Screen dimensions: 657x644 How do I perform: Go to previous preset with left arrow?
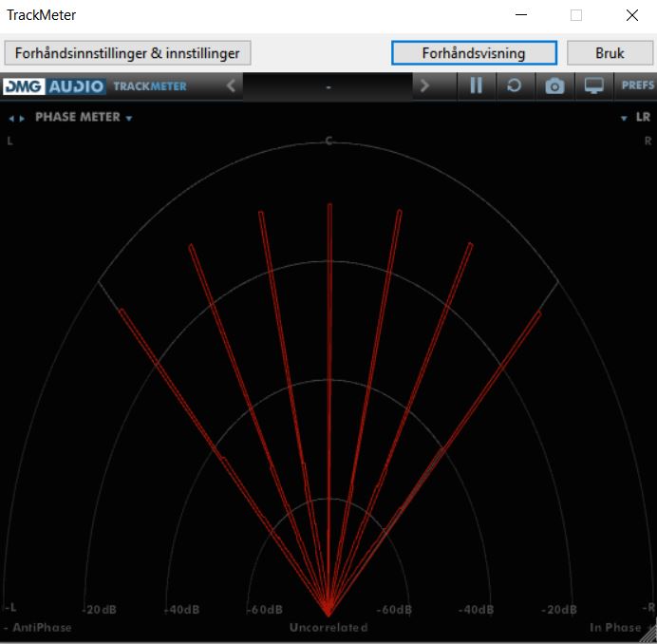pyautogui.click(x=231, y=86)
